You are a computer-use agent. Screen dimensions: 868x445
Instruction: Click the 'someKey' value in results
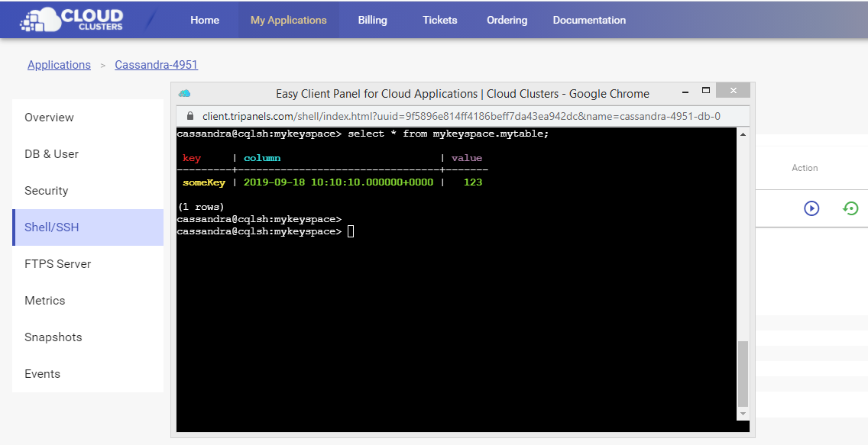click(x=204, y=182)
